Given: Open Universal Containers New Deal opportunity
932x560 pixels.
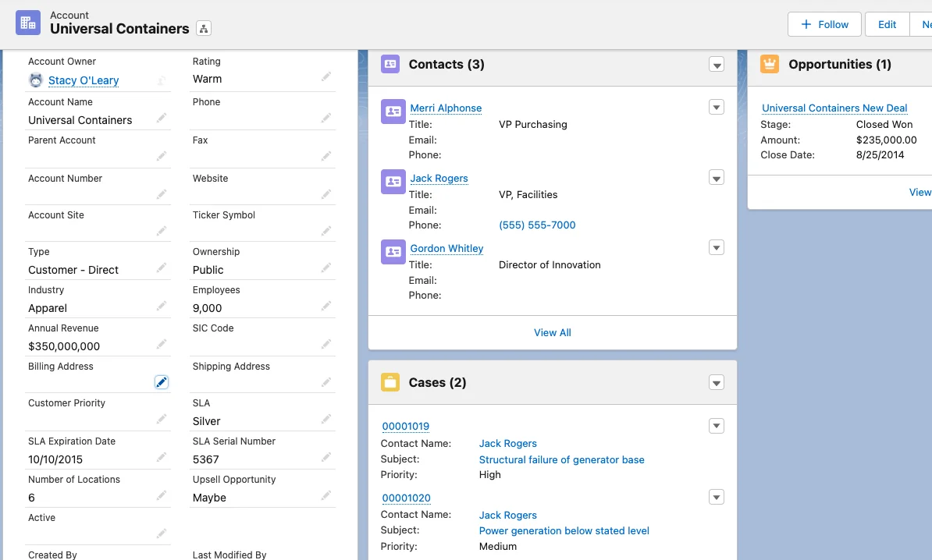Looking at the screenshot, I should click(834, 108).
